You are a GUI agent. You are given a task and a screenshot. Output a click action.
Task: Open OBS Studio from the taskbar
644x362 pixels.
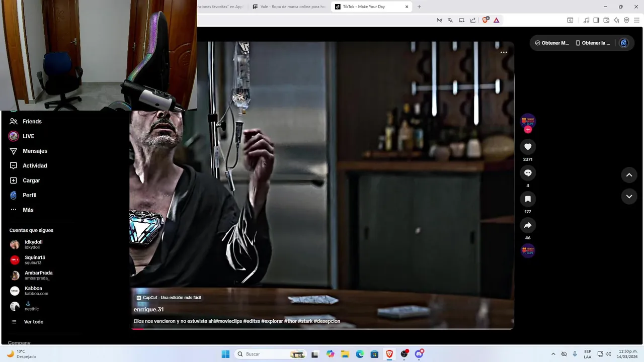[404, 354]
